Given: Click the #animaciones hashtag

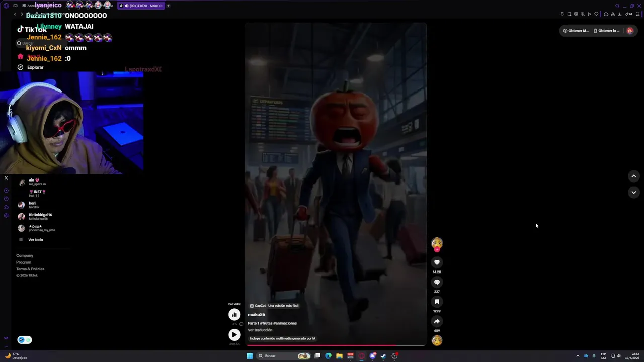Looking at the screenshot, I should (x=285, y=323).
